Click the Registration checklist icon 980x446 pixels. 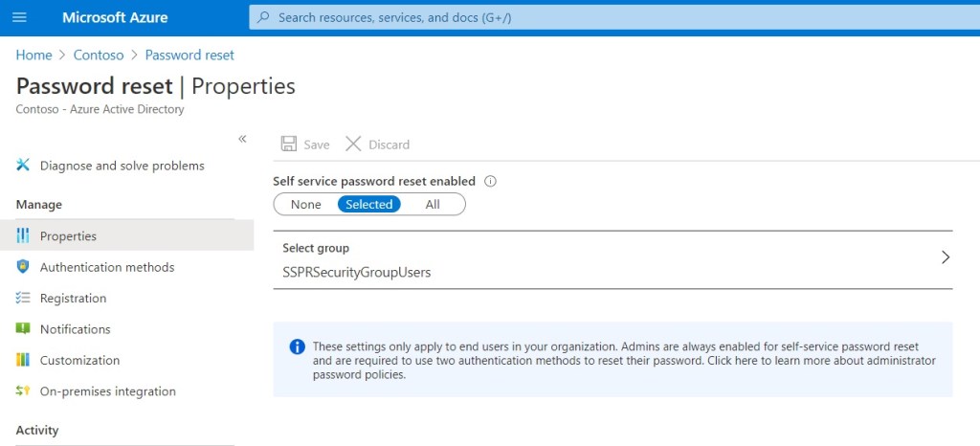click(23, 299)
